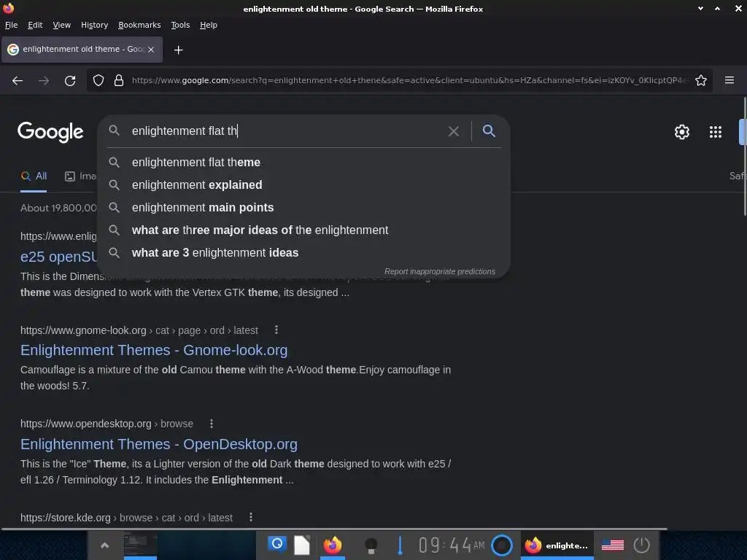Clear the Google search box text
Screen dimensions: 747x560
pos(454,131)
